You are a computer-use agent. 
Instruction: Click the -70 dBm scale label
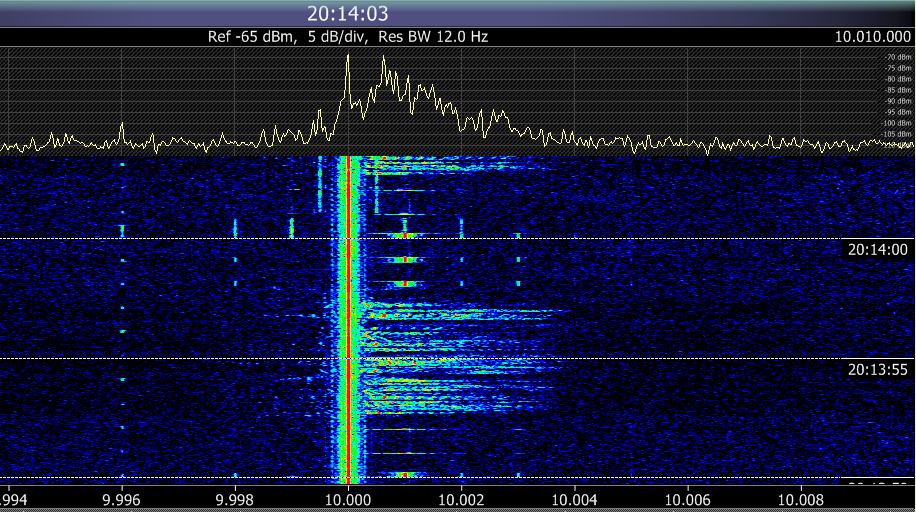point(897,57)
